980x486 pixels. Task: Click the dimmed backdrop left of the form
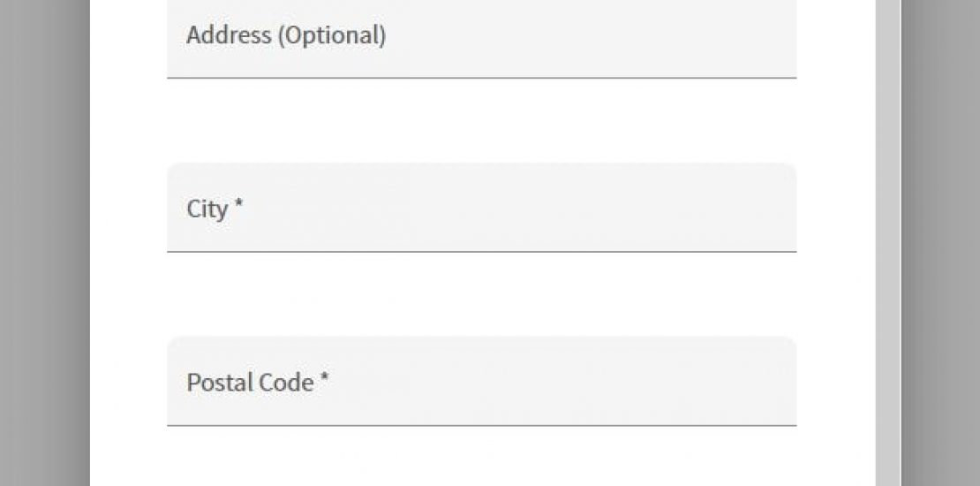44,243
